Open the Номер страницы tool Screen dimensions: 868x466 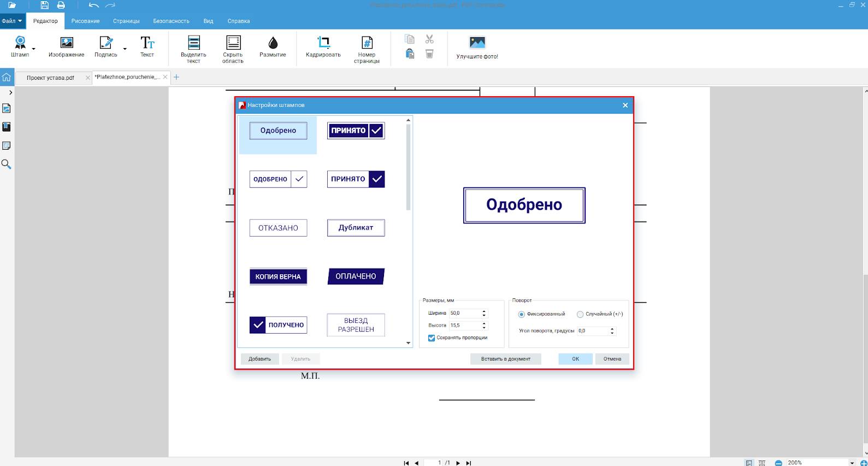click(367, 49)
